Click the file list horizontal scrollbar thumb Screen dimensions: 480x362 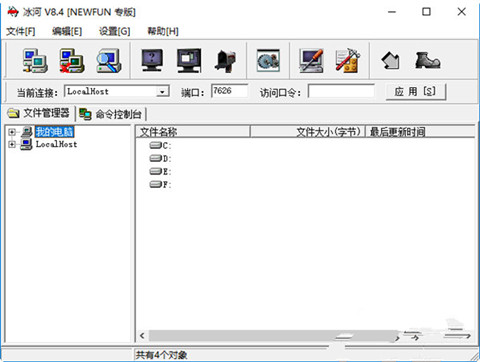[x=273, y=336]
